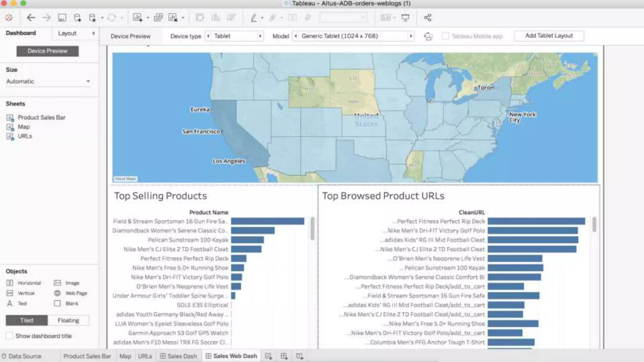This screenshot has height=362, width=644.
Task: Click the Tableau start page logo icon
Action: (x=9, y=18)
